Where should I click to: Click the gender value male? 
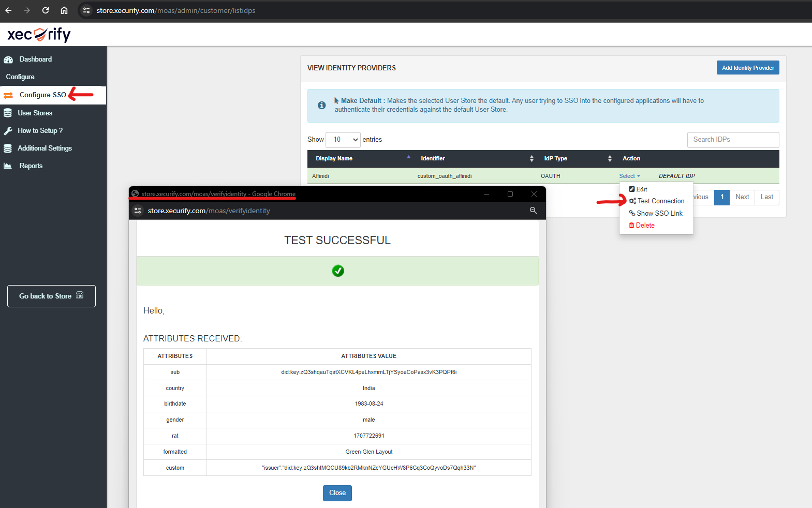point(369,420)
